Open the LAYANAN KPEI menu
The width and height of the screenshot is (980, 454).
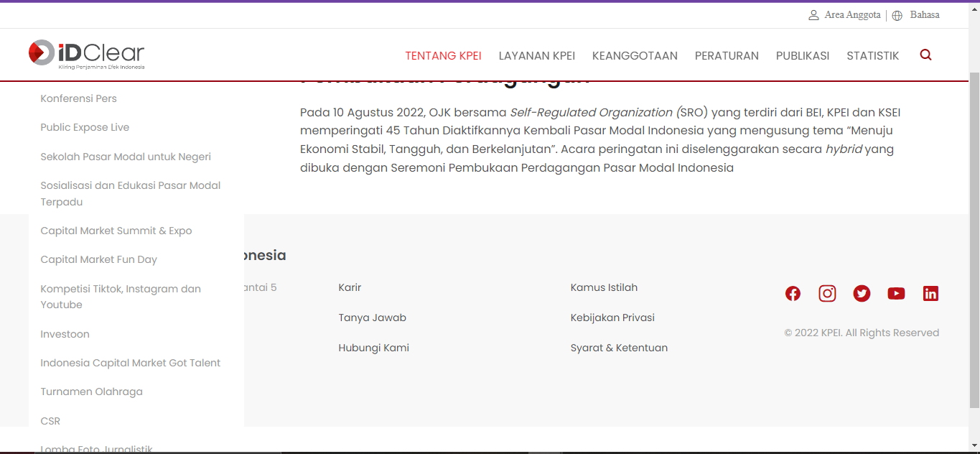(x=537, y=55)
